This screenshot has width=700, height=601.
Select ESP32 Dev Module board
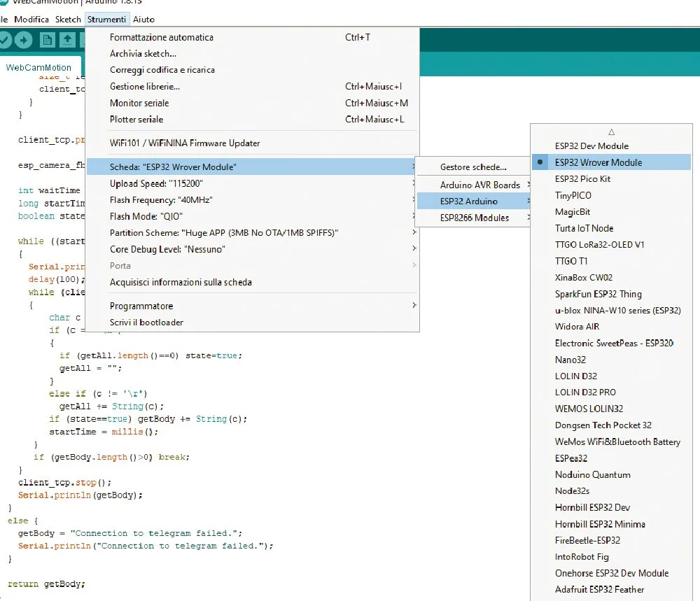(611, 146)
